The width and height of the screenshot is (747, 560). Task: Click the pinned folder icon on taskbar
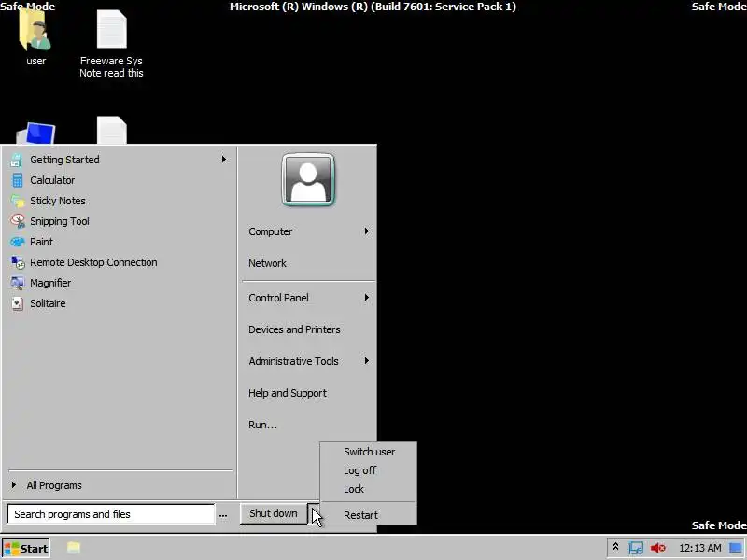(74, 548)
